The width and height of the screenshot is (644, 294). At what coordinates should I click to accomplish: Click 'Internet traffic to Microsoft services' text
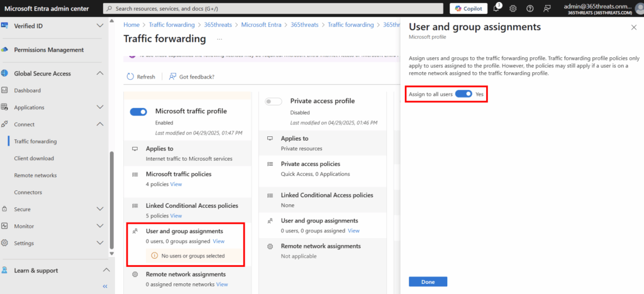[x=189, y=159]
